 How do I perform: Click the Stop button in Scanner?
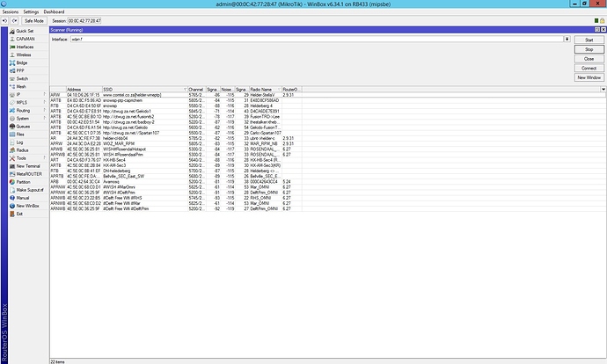589,49
